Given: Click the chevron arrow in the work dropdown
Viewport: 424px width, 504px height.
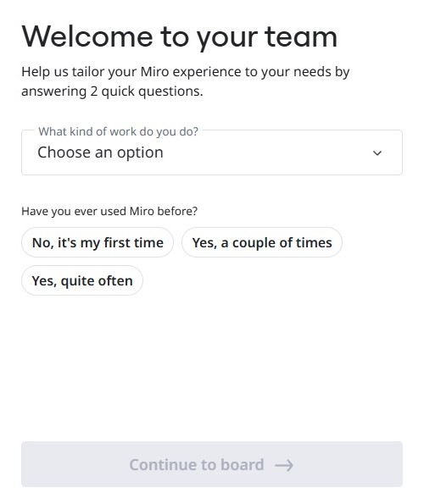Looking at the screenshot, I should [377, 153].
